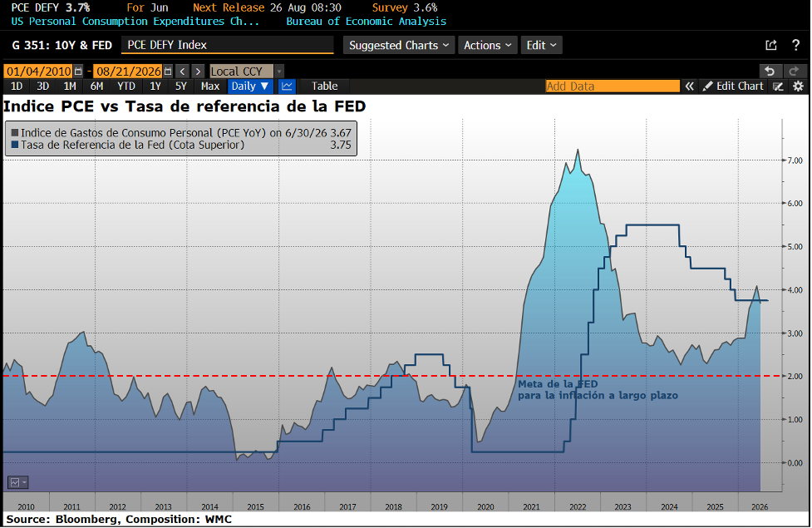Click the start date field 01/04/2010
The height and width of the screenshot is (528, 812).
[x=39, y=71]
